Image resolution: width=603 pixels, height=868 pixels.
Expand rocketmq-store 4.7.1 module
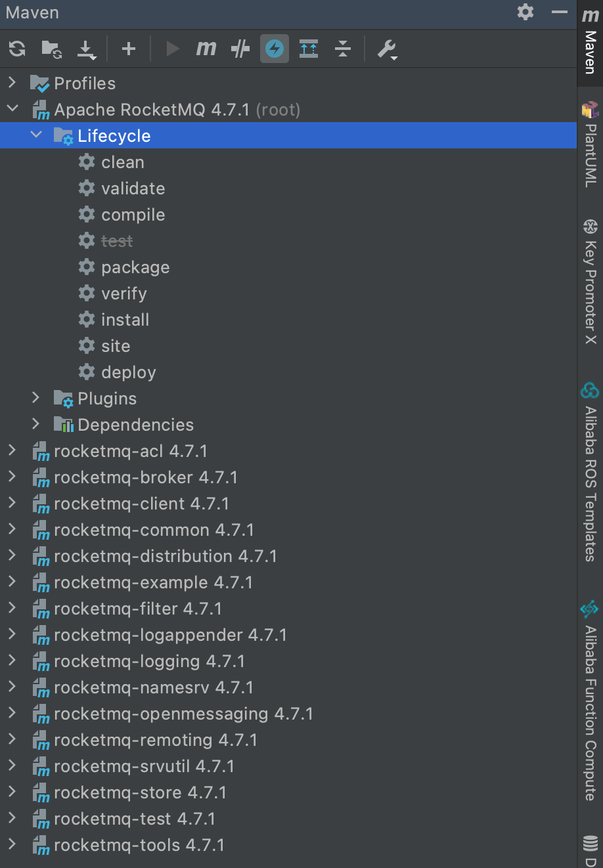pyautogui.click(x=12, y=791)
